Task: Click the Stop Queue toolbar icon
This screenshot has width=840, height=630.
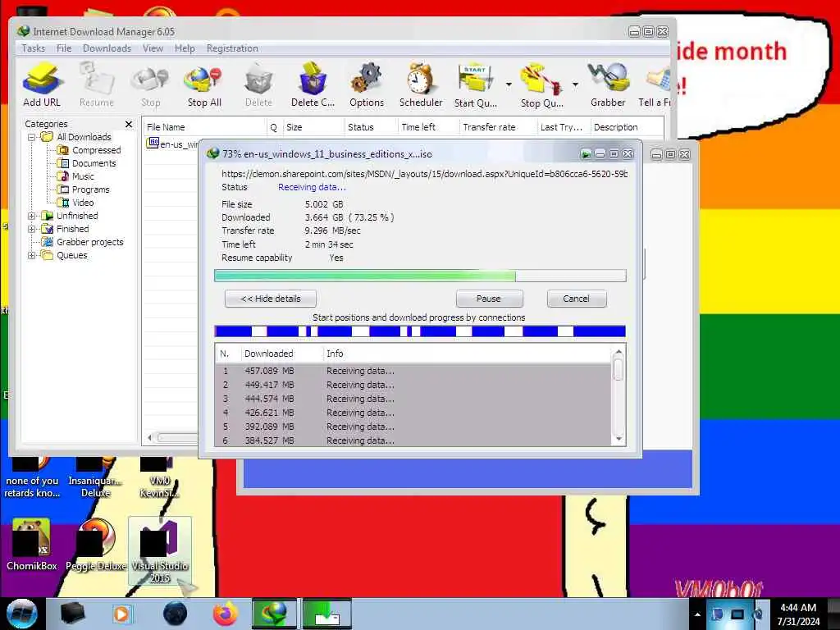Action: (x=541, y=84)
